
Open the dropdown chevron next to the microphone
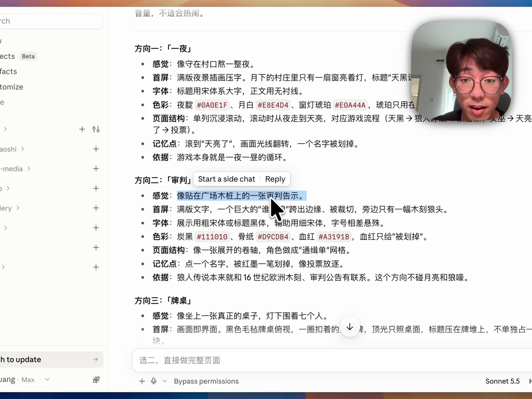(x=165, y=381)
